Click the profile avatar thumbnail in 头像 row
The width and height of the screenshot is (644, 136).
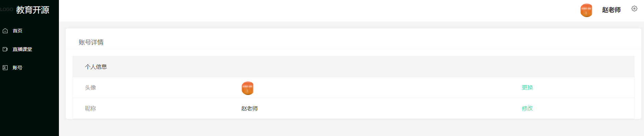coord(248,88)
